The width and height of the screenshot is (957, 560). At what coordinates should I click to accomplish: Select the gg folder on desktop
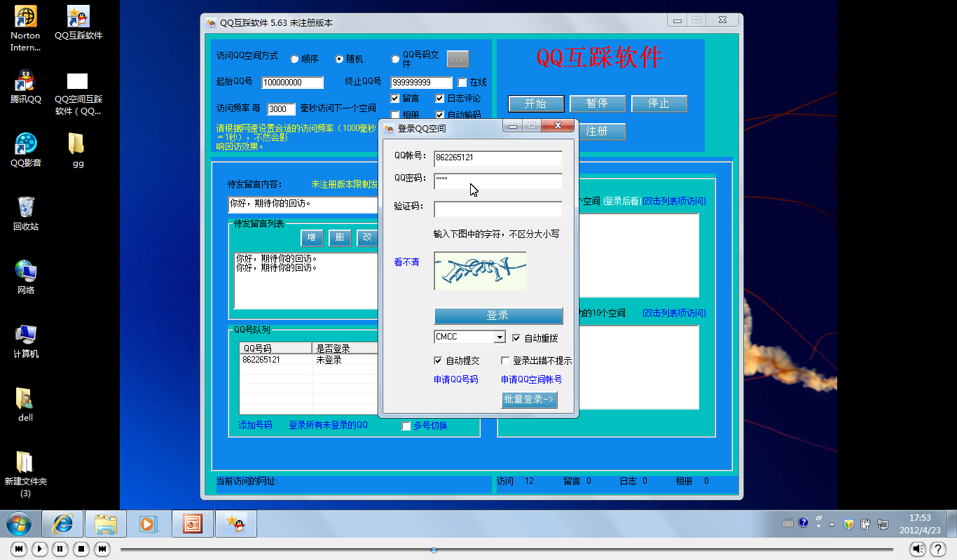(x=78, y=150)
